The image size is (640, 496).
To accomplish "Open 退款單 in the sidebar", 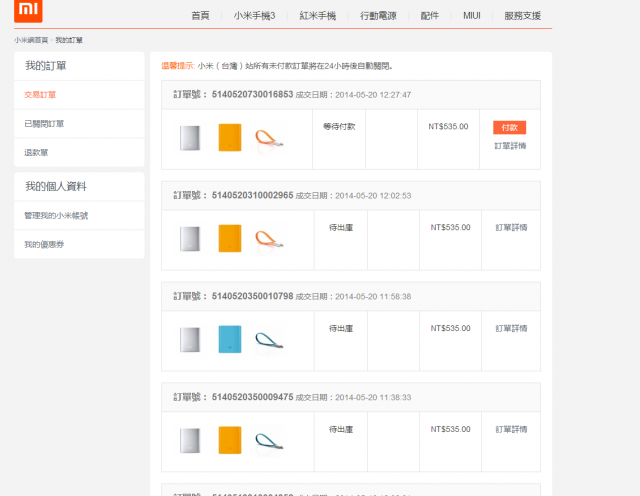I will [36, 153].
